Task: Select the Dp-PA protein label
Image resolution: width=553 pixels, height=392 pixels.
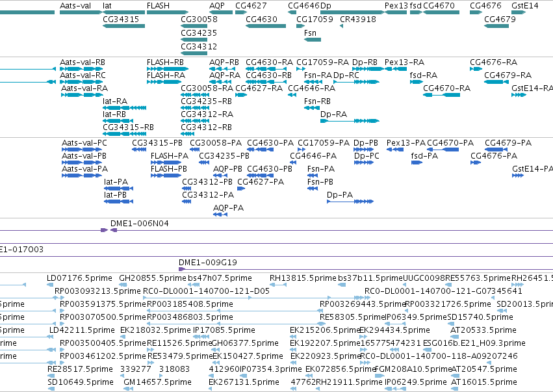Action: [340, 195]
